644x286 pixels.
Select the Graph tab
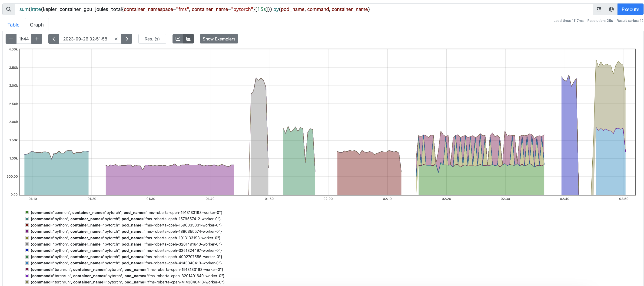(x=37, y=25)
